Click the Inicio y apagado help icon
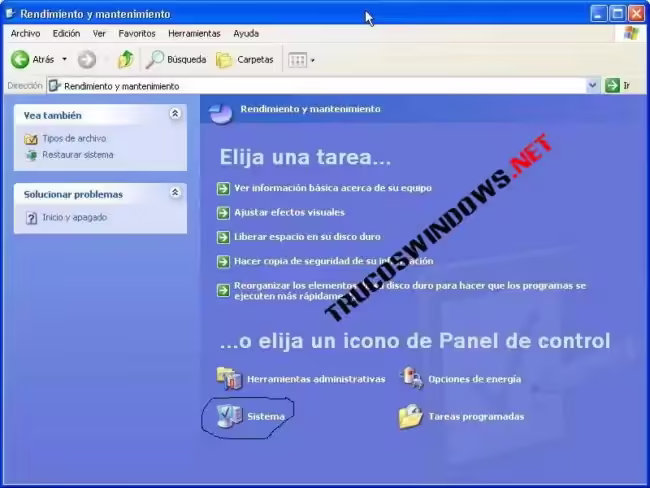This screenshot has width=650, height=488. point(32,218)
